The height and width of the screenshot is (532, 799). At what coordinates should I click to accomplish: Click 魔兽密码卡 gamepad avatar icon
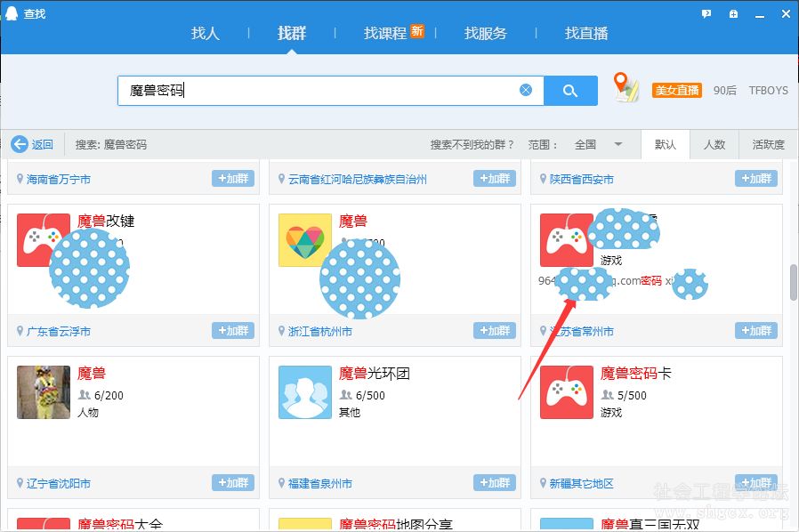pos(567,392)
